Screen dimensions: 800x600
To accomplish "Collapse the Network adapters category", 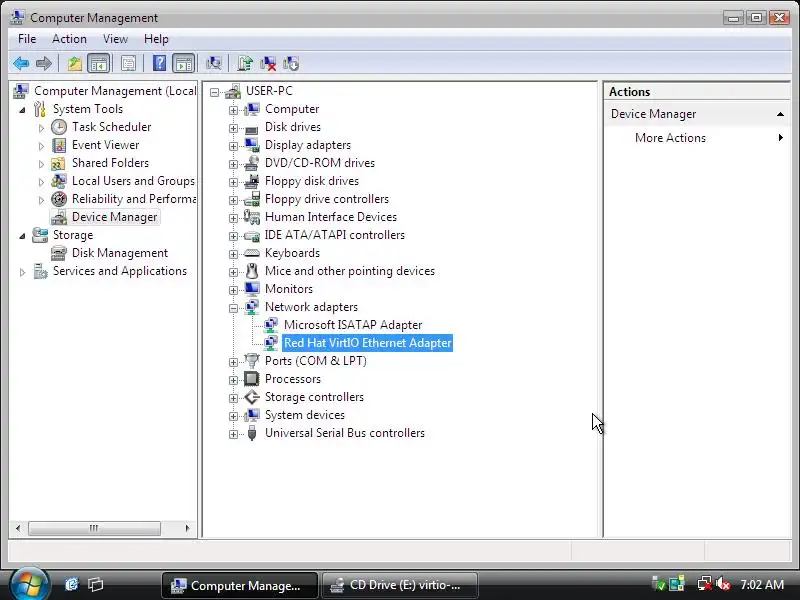I will 233,308.
